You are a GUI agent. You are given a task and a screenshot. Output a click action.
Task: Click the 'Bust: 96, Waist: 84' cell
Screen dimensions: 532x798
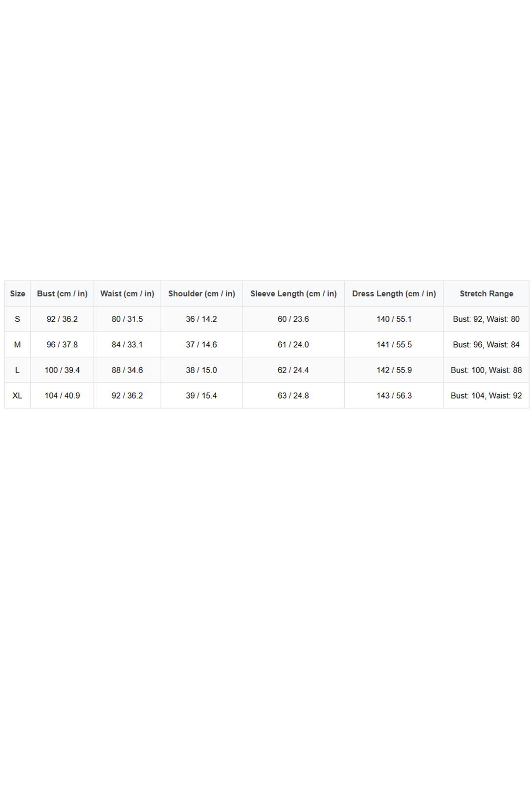click(x=486, y=344)
